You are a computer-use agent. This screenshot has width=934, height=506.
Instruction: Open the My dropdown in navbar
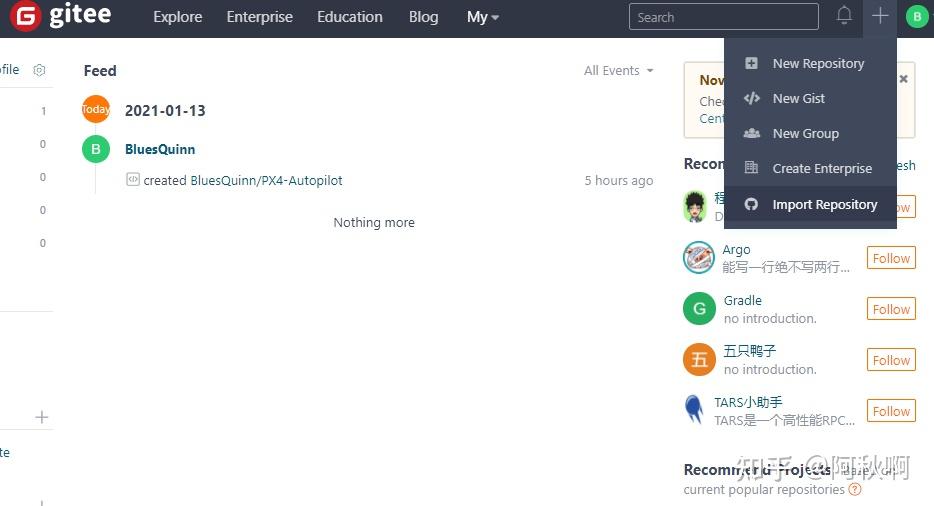(x=483, y=17)
